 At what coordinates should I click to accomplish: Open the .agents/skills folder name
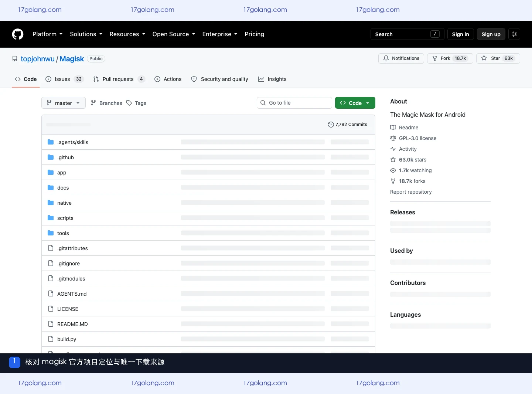(73, 142)
